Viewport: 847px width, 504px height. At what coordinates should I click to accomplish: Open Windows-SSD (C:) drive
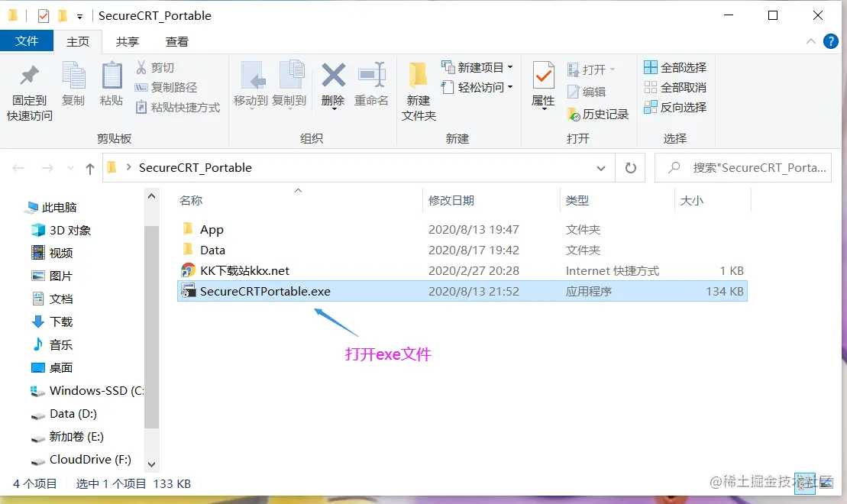point(87,390)
